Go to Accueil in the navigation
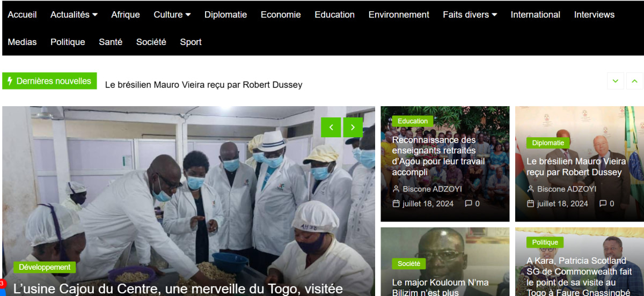This screenshot has height=296, width=644. coord(22,15)
